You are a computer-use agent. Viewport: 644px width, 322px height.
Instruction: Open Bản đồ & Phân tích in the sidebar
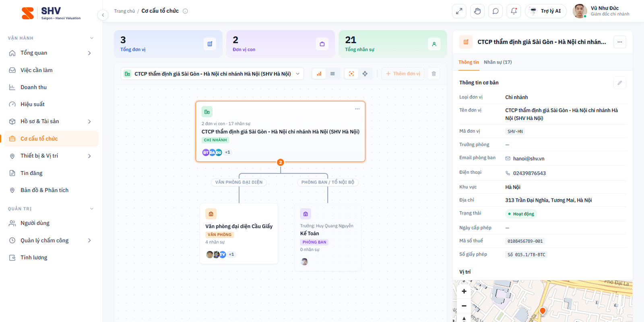[51, 190]
